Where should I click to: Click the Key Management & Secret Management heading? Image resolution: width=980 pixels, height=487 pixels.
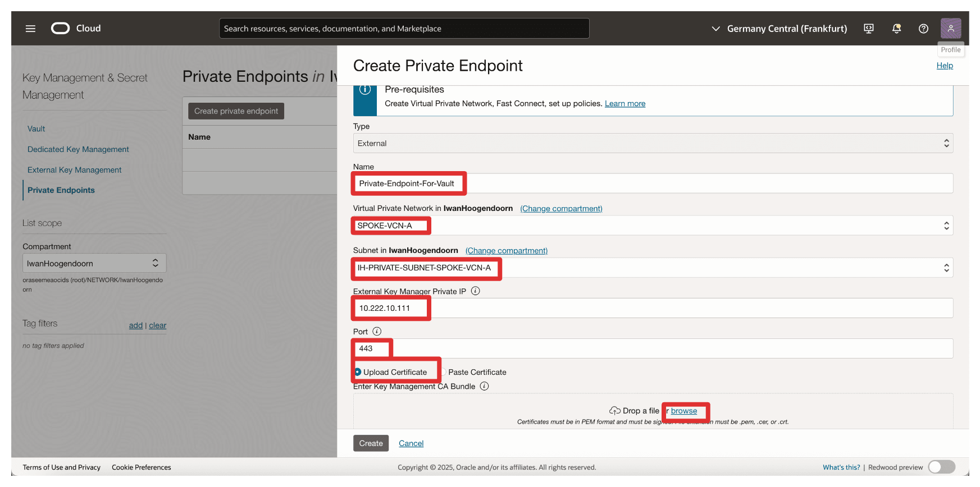pyautogui.click(x=85, y=86)
